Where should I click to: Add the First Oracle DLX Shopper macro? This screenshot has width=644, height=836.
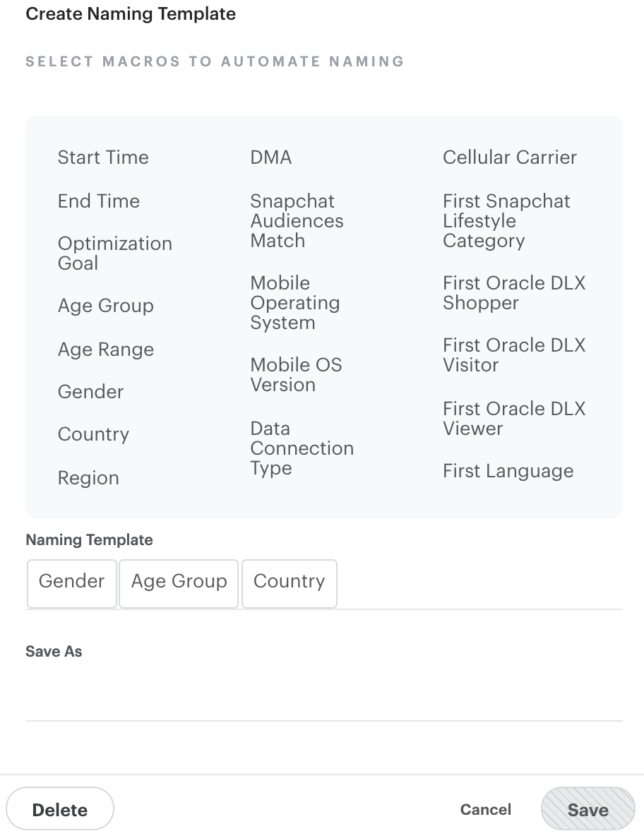[x=514, y=293]
